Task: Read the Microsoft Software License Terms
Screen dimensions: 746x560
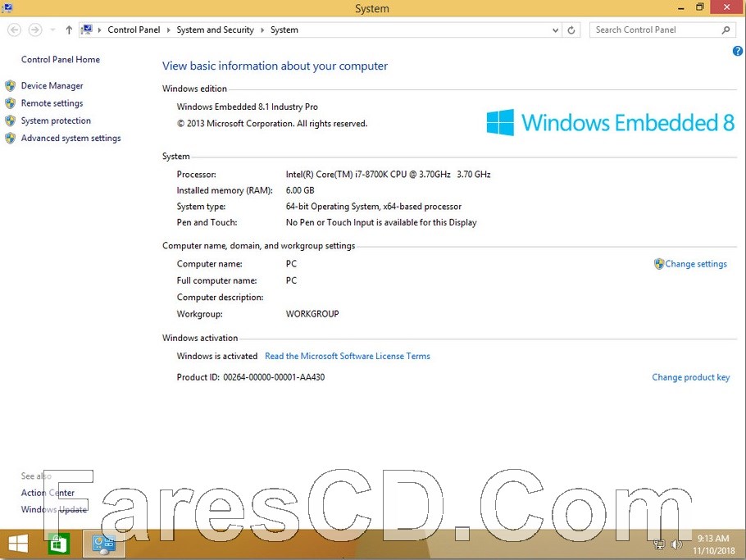Action: [x=348, y=356]
